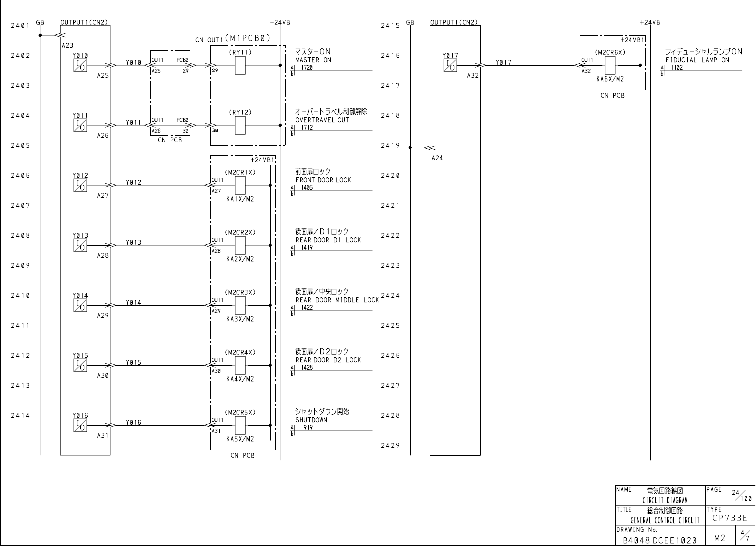Viewport: 756px width, 546px height.
Task: Select the RY11 relay coil symbol
Action: (x=240, y=65)
